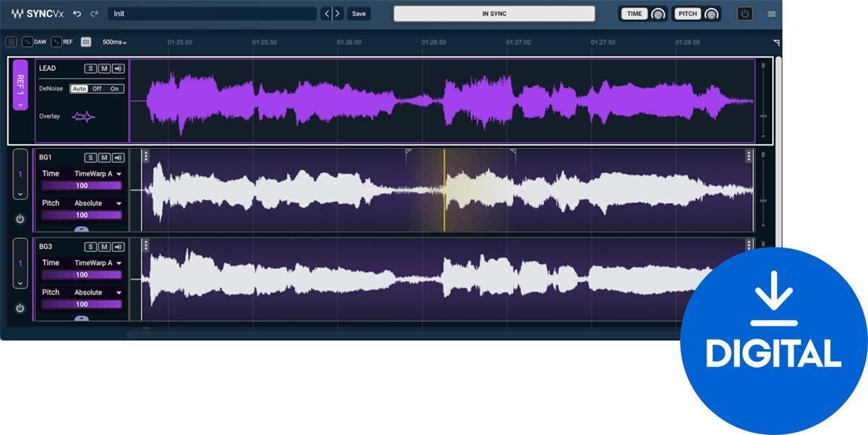868x435 pixels.
Task: Click the redo arrow icon
Action: click(94, 14)
